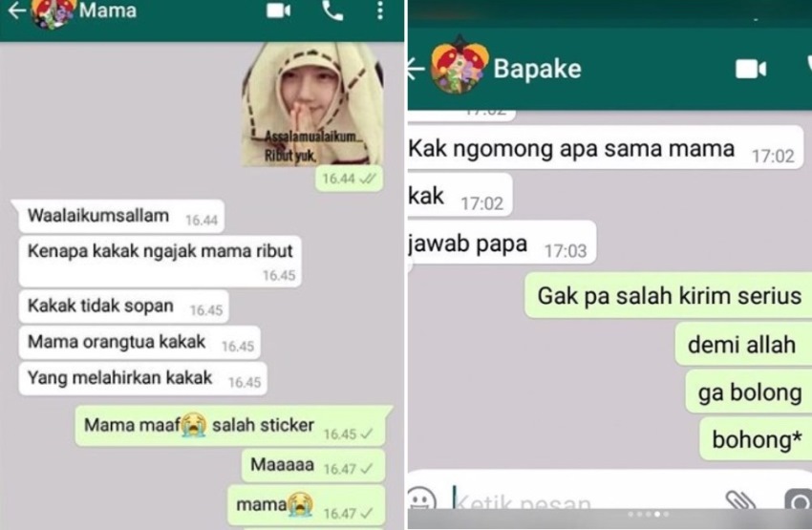Open the three-dot menu in Mama chat
This screenshot has width=812, height=530.
coord(380,11)
